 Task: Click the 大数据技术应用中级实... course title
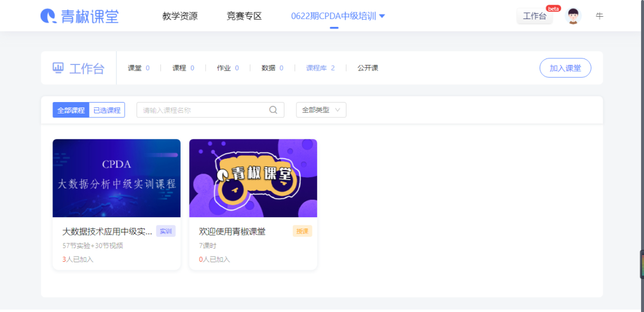pos(107,231)
